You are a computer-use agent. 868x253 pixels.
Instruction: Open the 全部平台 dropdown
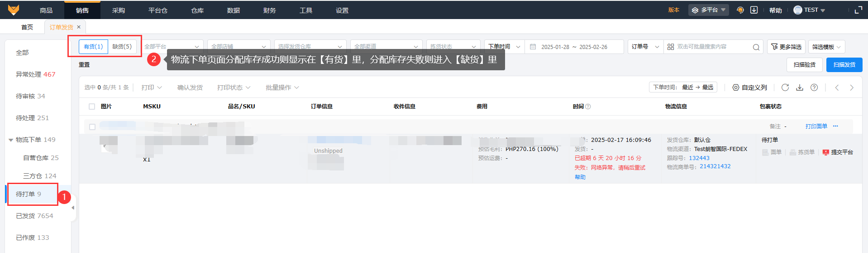pyautogui.click(x=172, y=46)
